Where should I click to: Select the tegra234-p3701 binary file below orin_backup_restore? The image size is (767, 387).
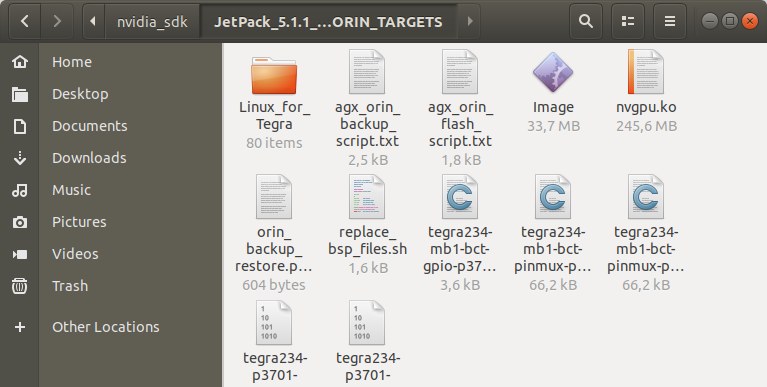click(x=274, y=323)
